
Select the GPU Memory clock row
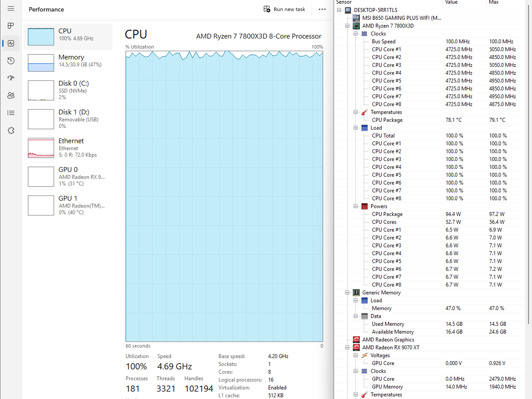point(430,387)
